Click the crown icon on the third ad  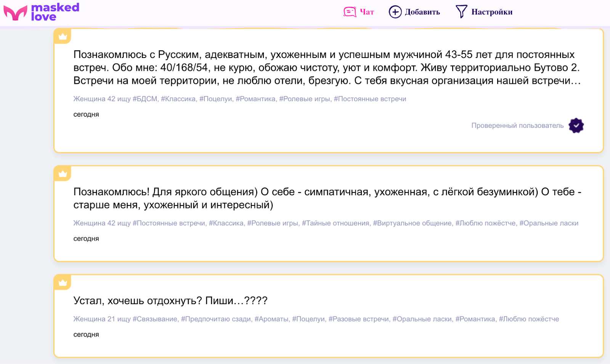[62, 282]
